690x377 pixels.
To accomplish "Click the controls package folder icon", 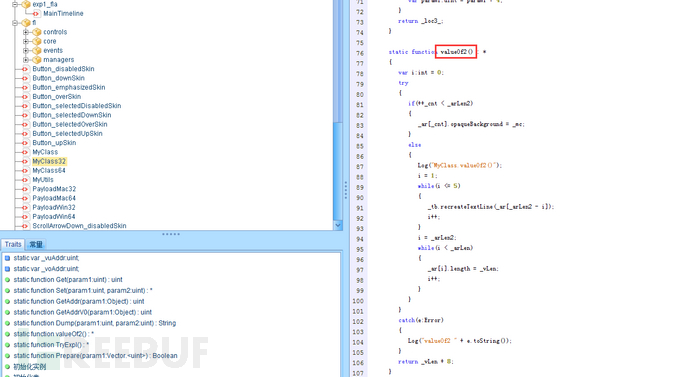I will (37, 32).
